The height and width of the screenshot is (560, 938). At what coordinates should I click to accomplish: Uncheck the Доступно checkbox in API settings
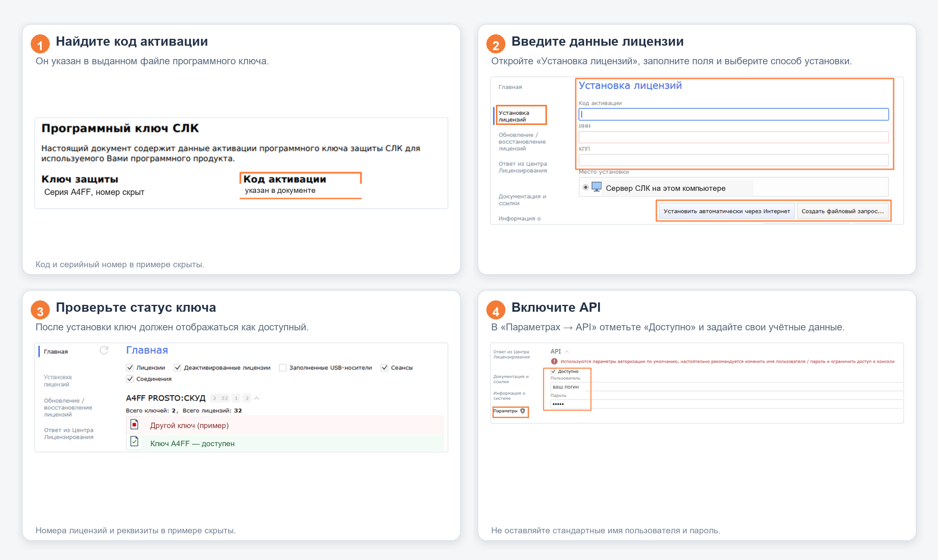554,371
